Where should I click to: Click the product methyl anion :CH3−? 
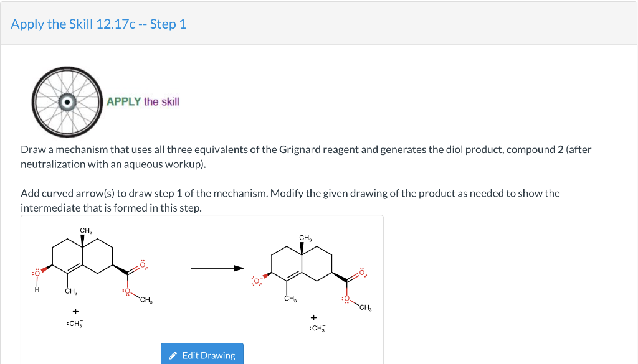[x=317, y=329]
